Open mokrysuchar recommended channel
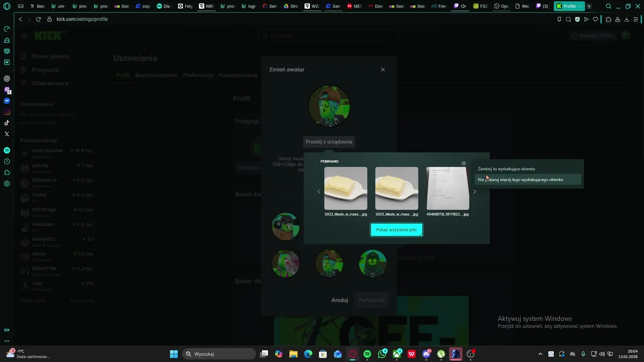 tap(57, 153)
